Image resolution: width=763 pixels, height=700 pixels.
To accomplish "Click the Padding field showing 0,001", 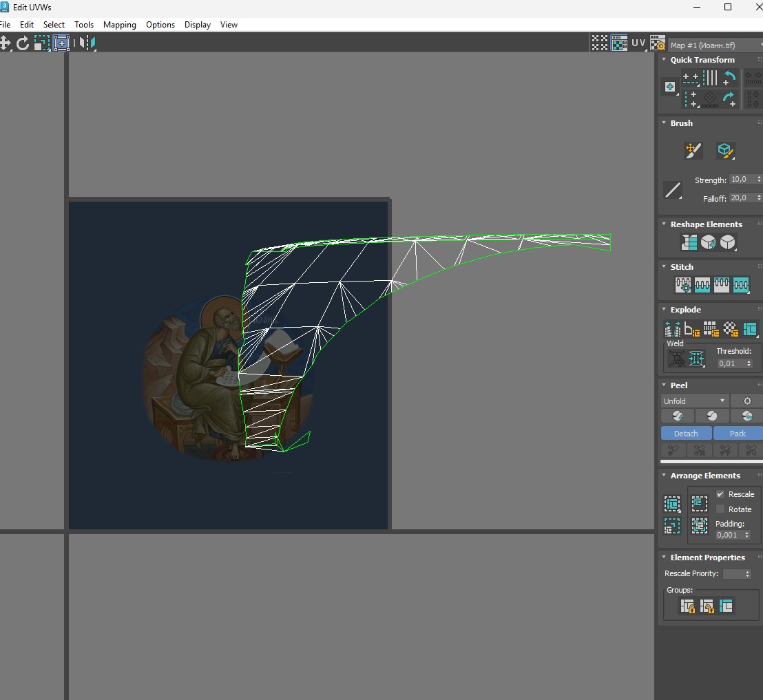I will 730,535.
